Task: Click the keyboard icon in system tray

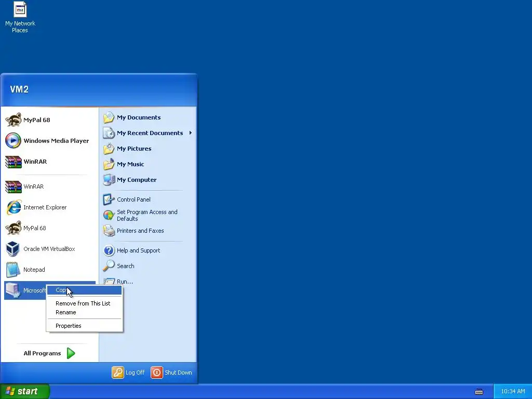Action: (478, 392)
